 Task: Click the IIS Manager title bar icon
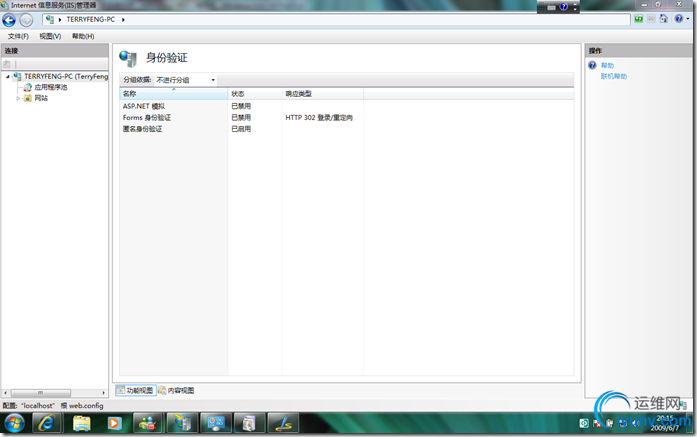[4, 5]
